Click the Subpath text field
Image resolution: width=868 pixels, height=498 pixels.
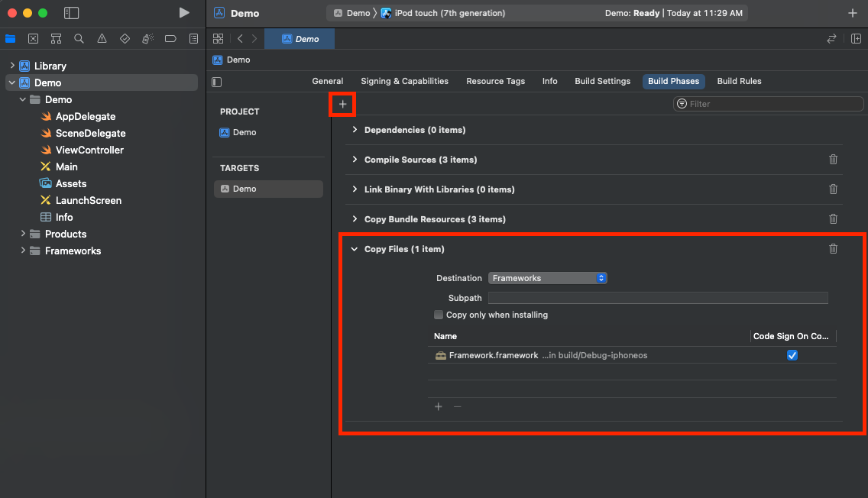[658, 298]
